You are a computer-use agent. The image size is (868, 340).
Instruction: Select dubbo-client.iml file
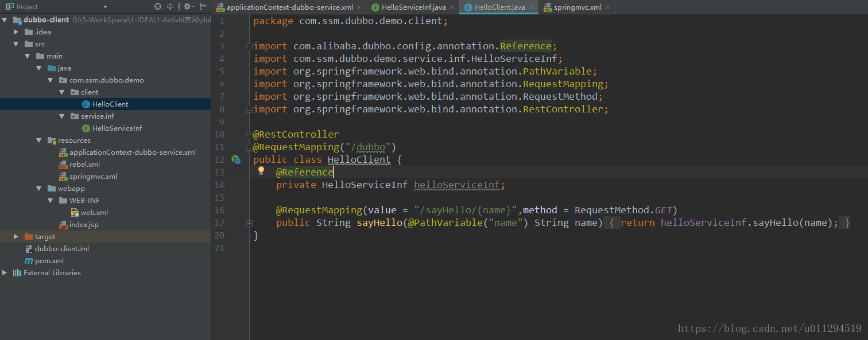pyautogui.click(x=62, y=248)
